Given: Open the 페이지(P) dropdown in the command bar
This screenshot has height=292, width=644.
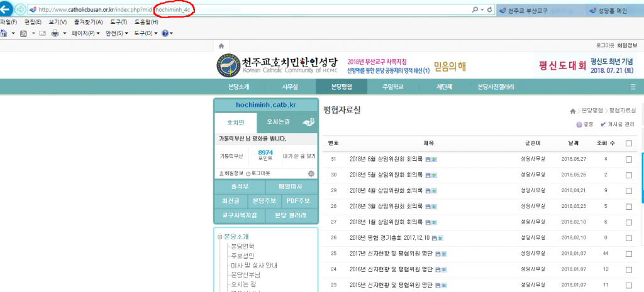Looking at the screenshot, I should pyautogui.click(x=84, y=33).
